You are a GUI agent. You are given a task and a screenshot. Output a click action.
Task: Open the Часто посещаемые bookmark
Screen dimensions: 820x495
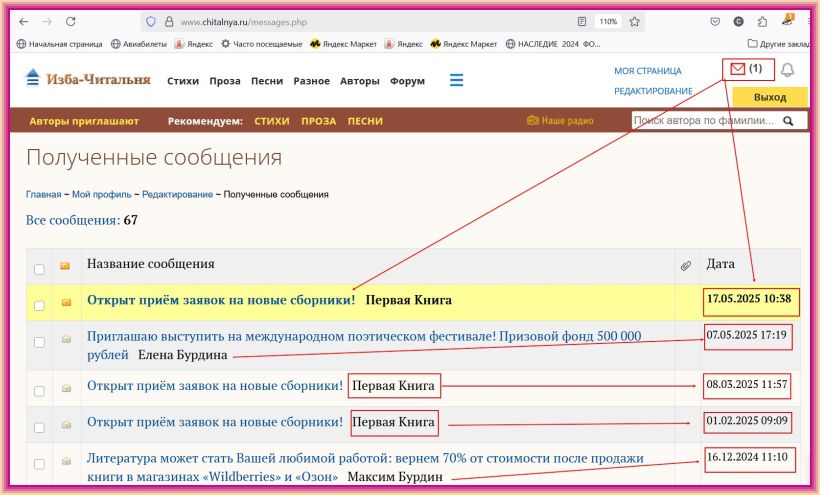point(261,44)
